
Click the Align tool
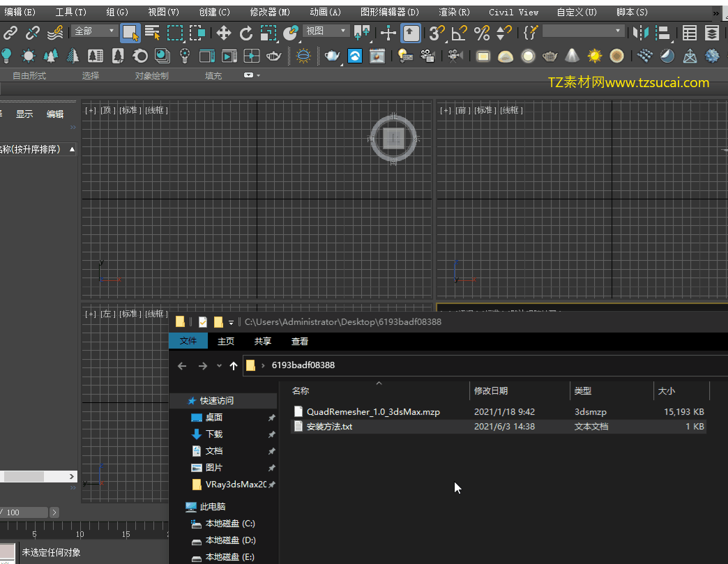click(x=663, y=33)
